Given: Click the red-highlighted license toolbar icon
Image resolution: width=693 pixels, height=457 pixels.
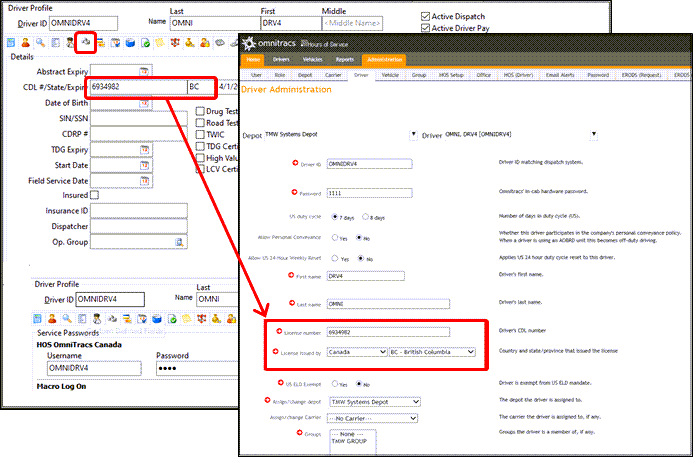Looking at the screenshot, I should (x=85, y=42).
